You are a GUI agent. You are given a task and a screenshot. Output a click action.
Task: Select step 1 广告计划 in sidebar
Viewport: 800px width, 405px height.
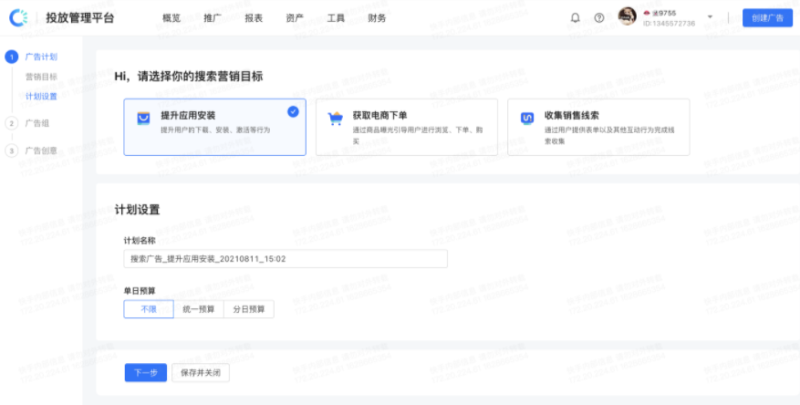point(41,57)
